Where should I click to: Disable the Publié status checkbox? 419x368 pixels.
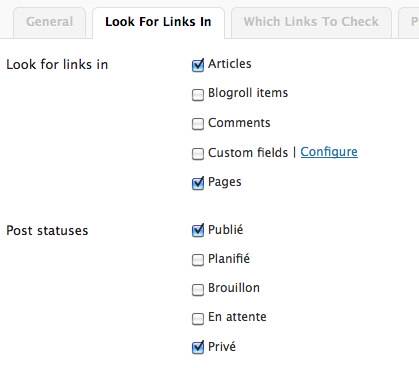pyautogui.click(x=198, y=230)
